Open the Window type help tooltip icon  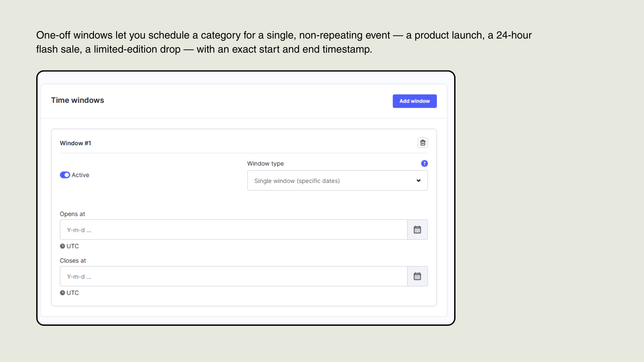click(424, 164)
